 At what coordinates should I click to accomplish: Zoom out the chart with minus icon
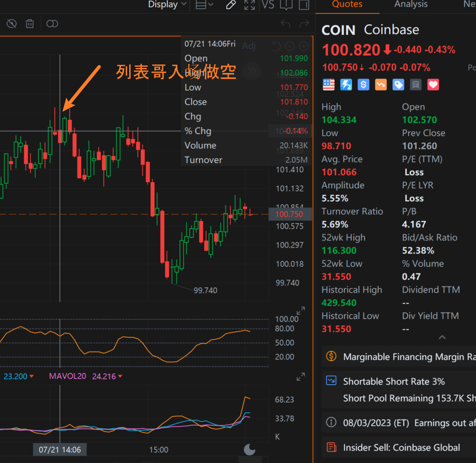(290, 46)
